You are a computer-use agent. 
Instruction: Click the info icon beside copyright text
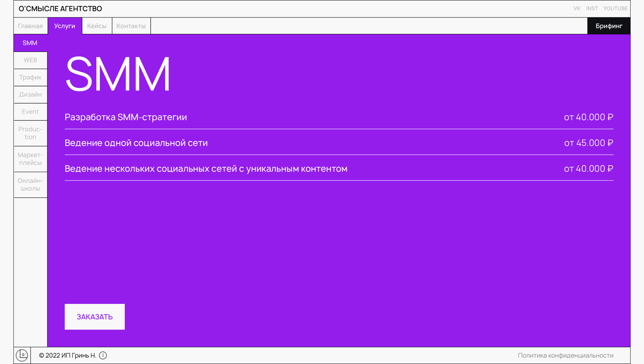103,355
